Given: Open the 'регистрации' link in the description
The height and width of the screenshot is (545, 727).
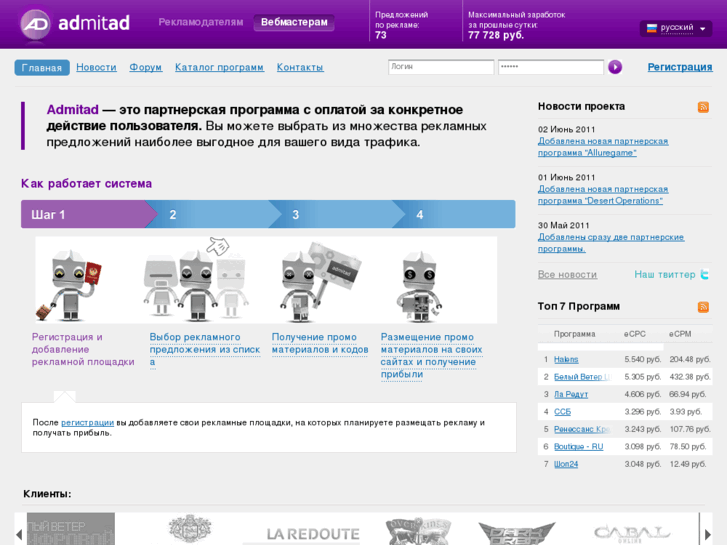Looking at the screenshot, I should 87,423.
